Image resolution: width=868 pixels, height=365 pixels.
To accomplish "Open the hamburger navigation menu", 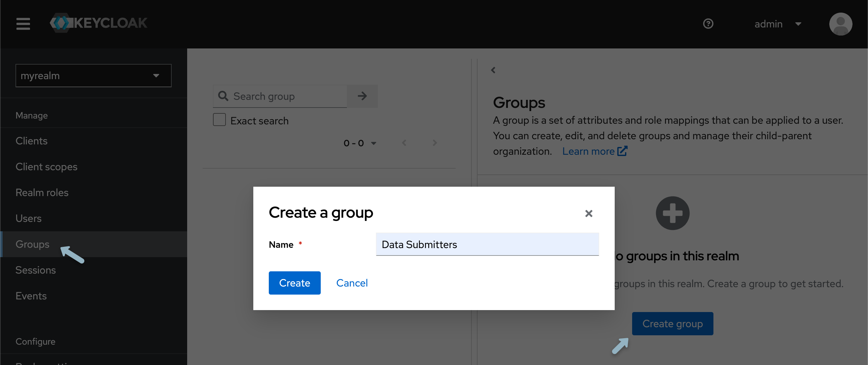I will point(23,24).
